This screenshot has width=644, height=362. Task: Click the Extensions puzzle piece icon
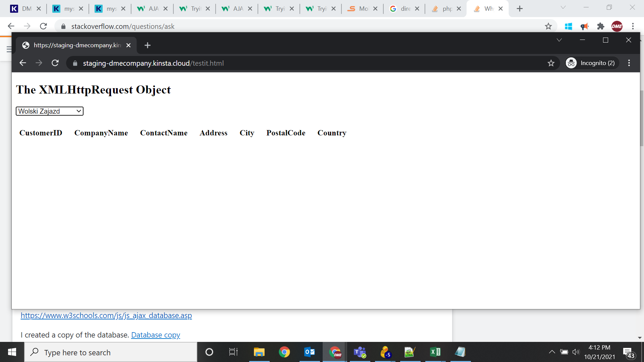[x=601, y=26]
